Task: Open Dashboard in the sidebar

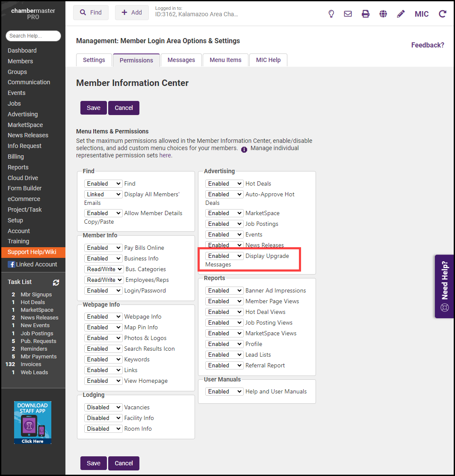Action: [22, 51]
